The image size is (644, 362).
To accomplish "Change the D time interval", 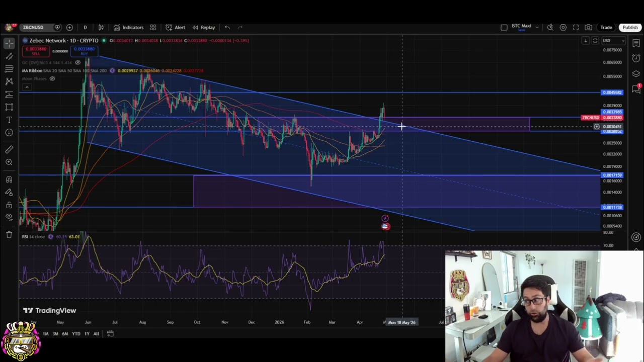I will [x=85, y=27].
